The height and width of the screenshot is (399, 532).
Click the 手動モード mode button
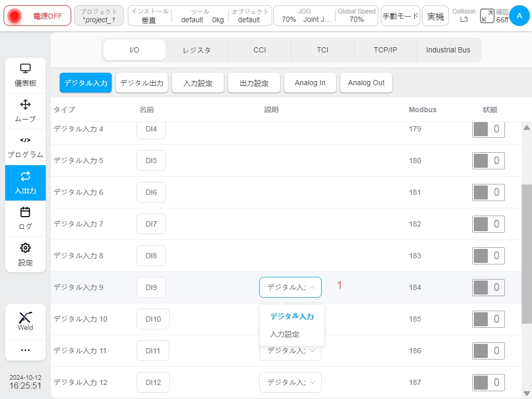[x=401, y=16]
